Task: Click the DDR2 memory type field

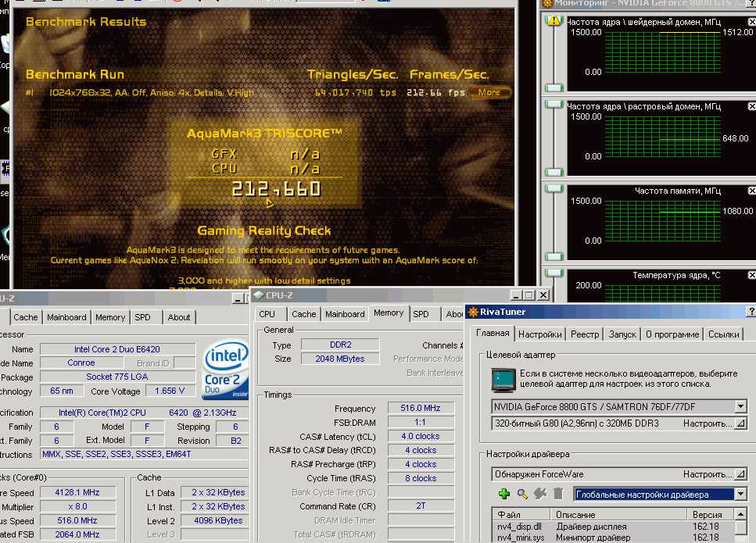Action: 340,345
